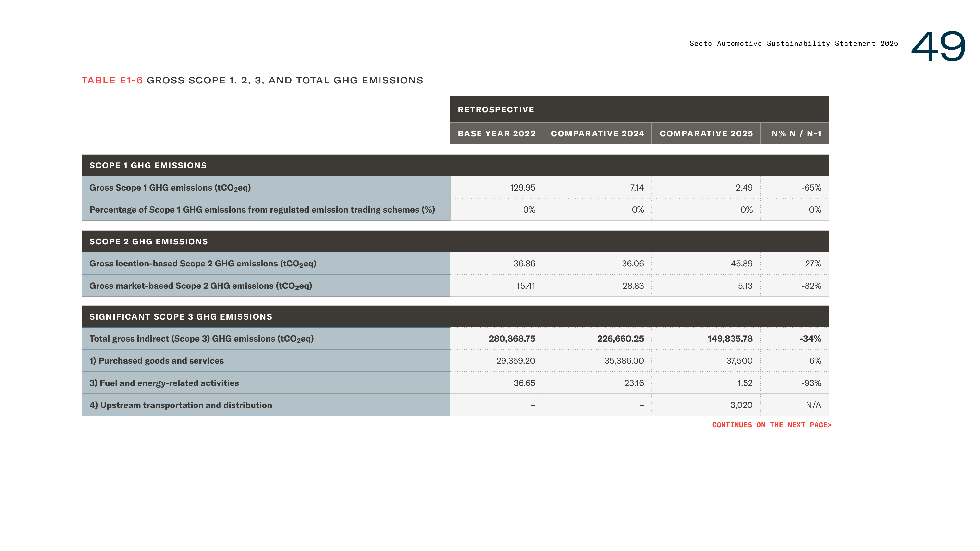Click the bold value 226,660.25

pyautogui.click(x=620, y=338)
